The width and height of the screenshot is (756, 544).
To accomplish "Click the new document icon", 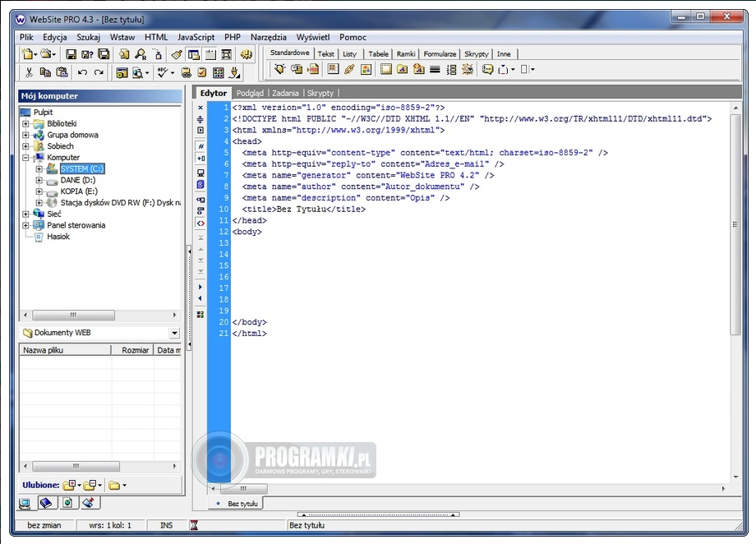I will 27,54.
